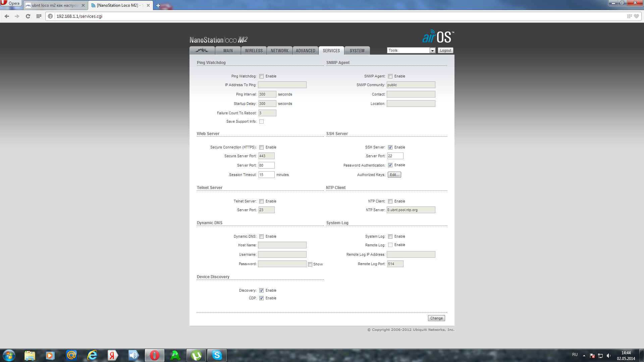Open the Ubiquiti logo tab
This screenshot has width=644, height=362.
(x=202, y=51)
